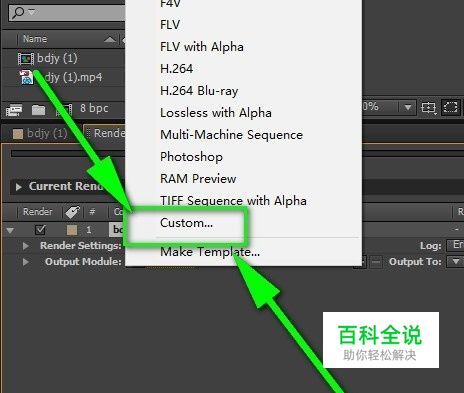The height and width of the screenshot is (393, 464).
Task: Sort project items by Name column
Action: click(35, 39)
